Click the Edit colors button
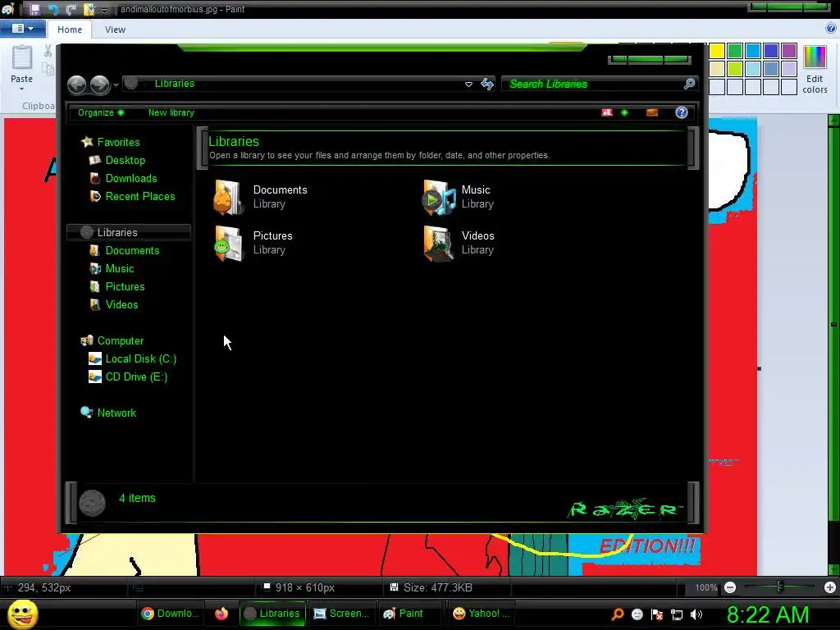The width and height of the screenshot is (840, 630). (815, 70)
